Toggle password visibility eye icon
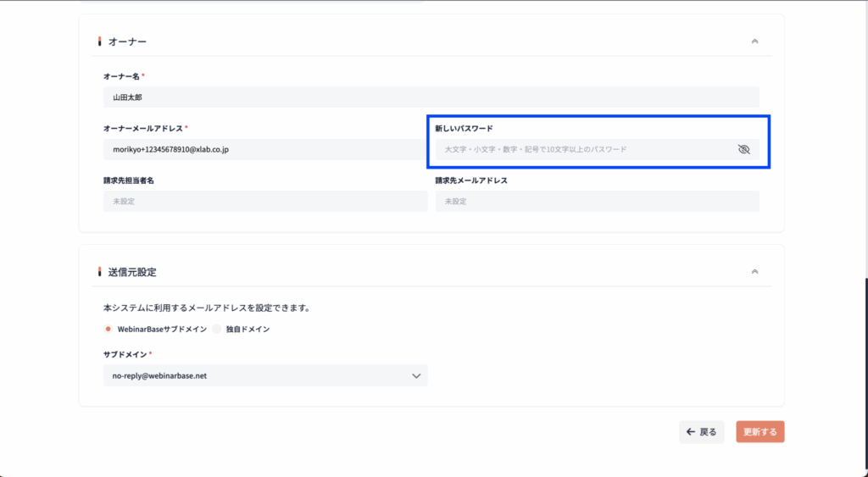Image resolution: width=868 pixels, height=477 pixels. click(x=744, y=149)
